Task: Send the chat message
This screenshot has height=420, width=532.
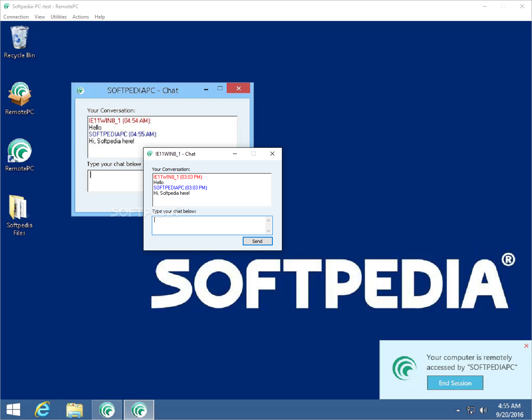Action: point(258,241)
